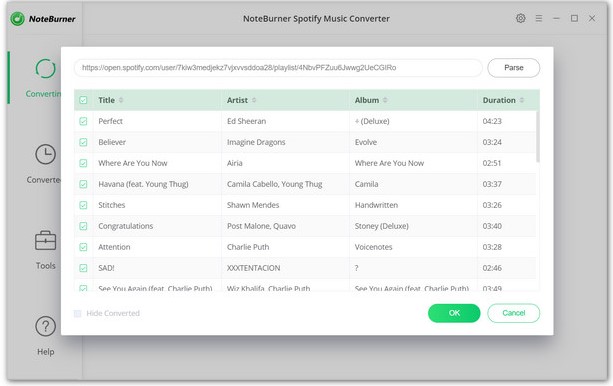Open the hamburger menu icon
The image size is (613, 386).
[539, 18]
